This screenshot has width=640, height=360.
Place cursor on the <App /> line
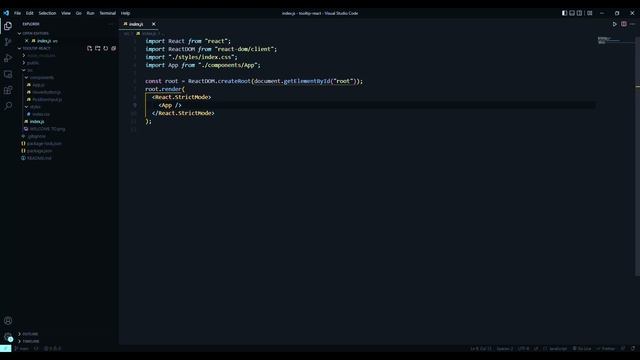point(170,105)
